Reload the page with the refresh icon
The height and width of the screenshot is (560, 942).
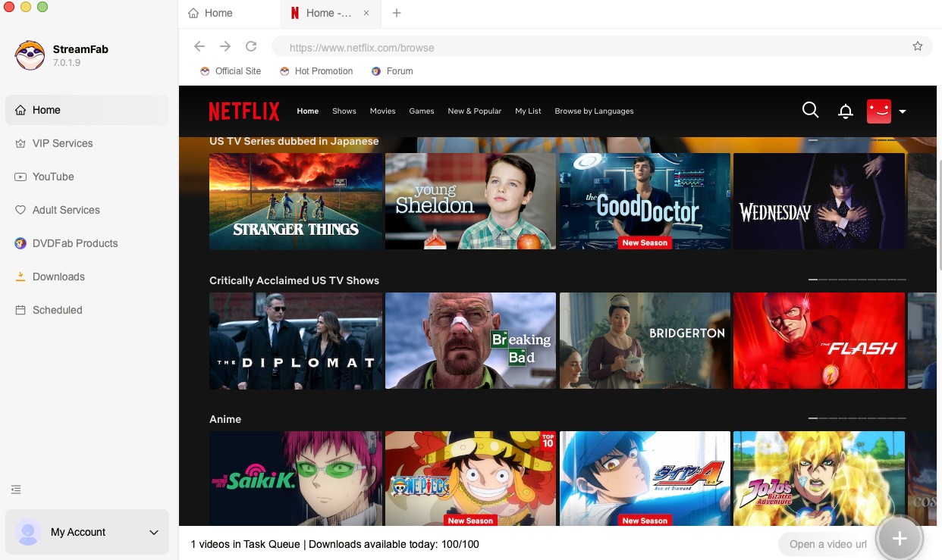pyautogui.click(x=251, y=46)
